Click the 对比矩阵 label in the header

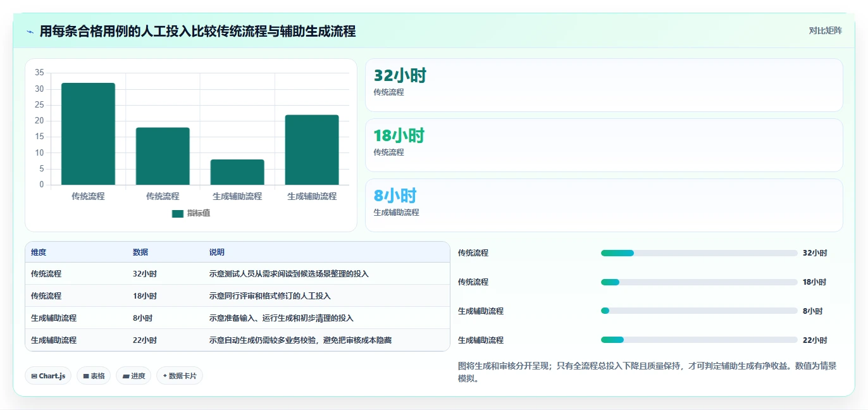826,30
